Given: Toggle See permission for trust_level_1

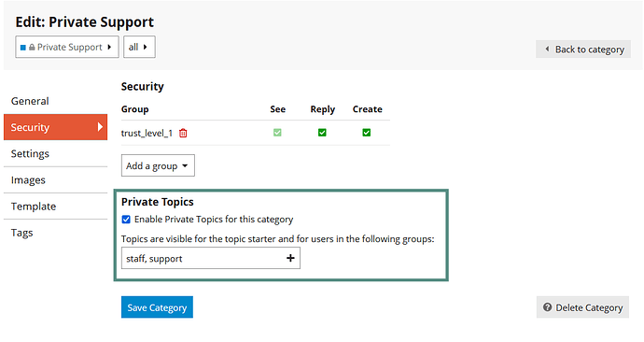Looking at the screenshot, I should [277, 133].
